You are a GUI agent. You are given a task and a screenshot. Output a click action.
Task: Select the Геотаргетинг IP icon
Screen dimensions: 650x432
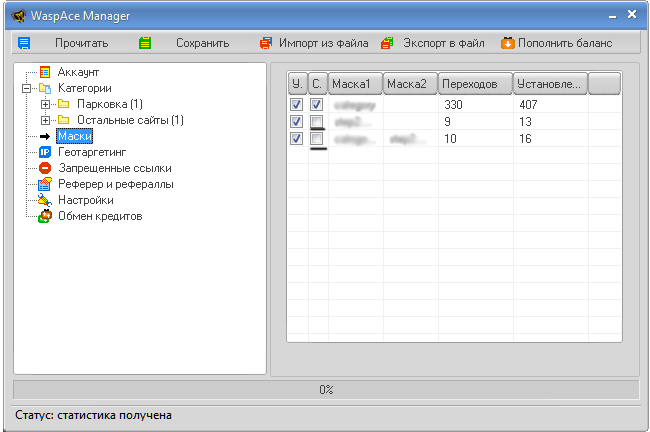pyautogui.click(x=44, y=152)
